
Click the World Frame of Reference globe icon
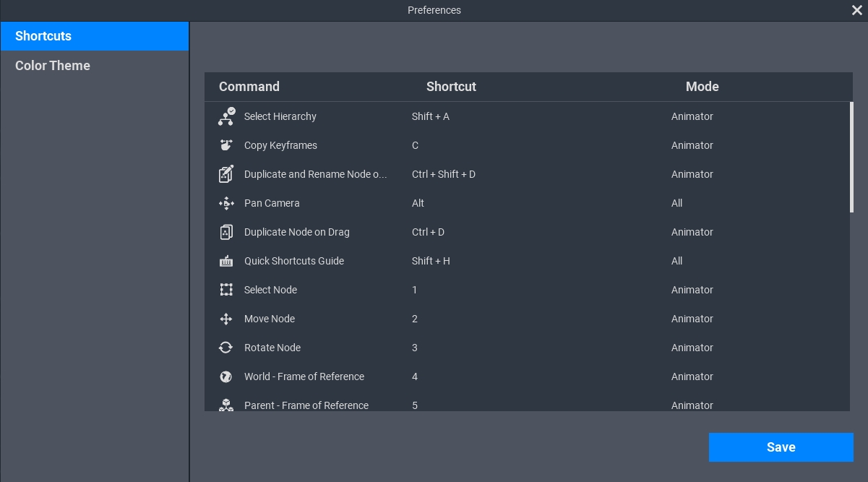226,376
